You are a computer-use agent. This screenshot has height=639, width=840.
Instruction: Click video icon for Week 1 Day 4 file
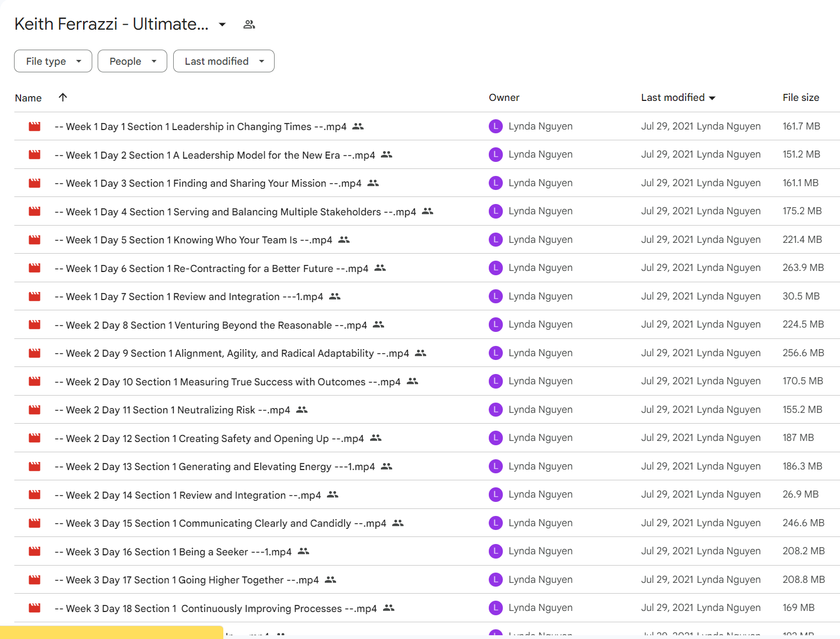tap(35, 212)
